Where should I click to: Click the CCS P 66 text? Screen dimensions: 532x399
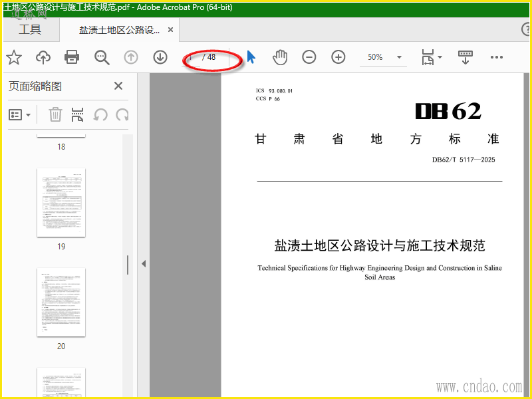268,98
